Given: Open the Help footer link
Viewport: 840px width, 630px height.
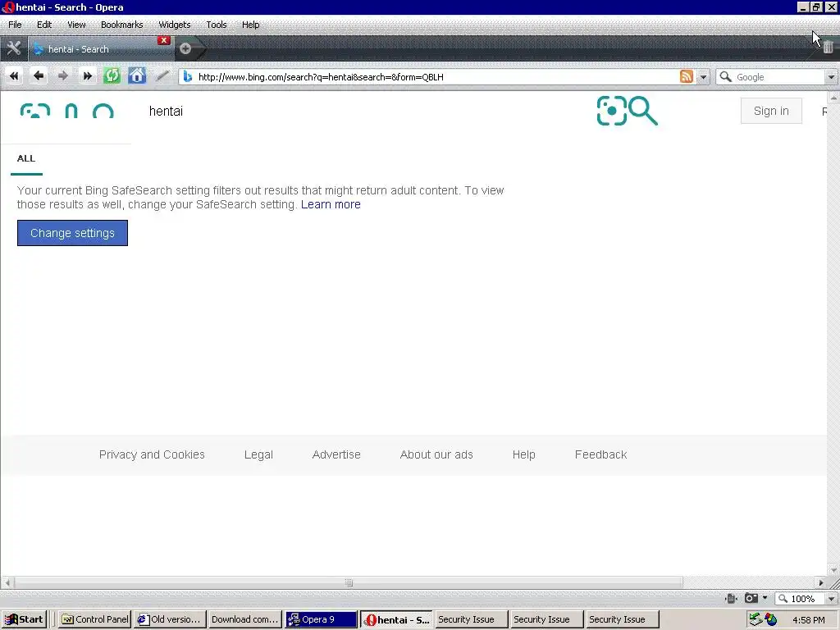Looking at the screenshot, I should (x=524, y=454).
